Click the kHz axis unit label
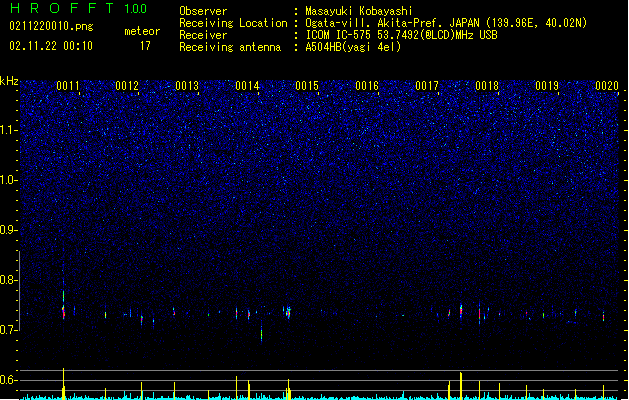 pyautogui.click(x=9, y=81)
